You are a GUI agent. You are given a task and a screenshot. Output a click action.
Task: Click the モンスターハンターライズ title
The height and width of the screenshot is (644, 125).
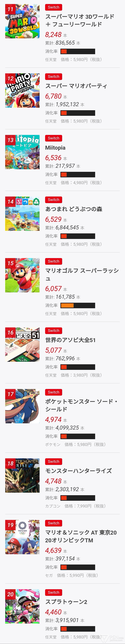tap(78, 471)
